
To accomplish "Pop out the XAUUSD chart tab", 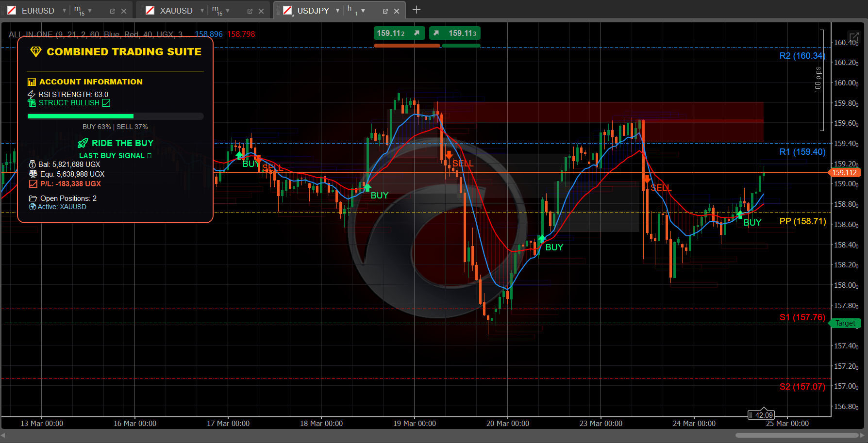I will [x=250, y=11].
